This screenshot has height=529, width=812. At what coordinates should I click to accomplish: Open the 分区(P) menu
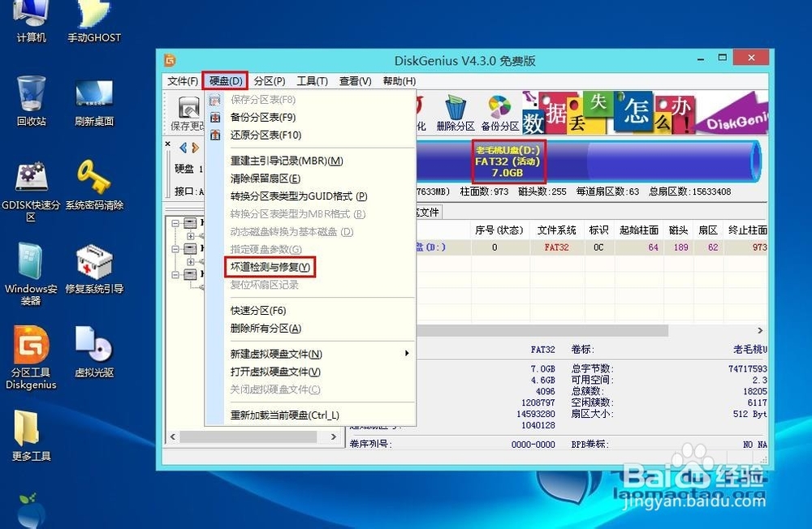(x=270, y=81)
